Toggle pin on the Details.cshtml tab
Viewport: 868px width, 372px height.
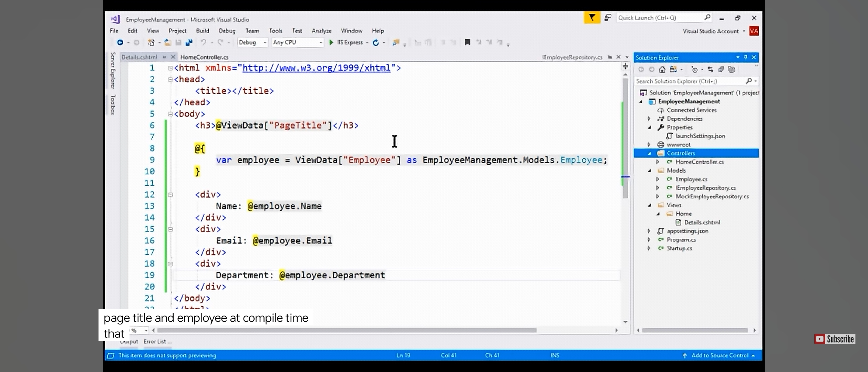[x=165, y=57]
